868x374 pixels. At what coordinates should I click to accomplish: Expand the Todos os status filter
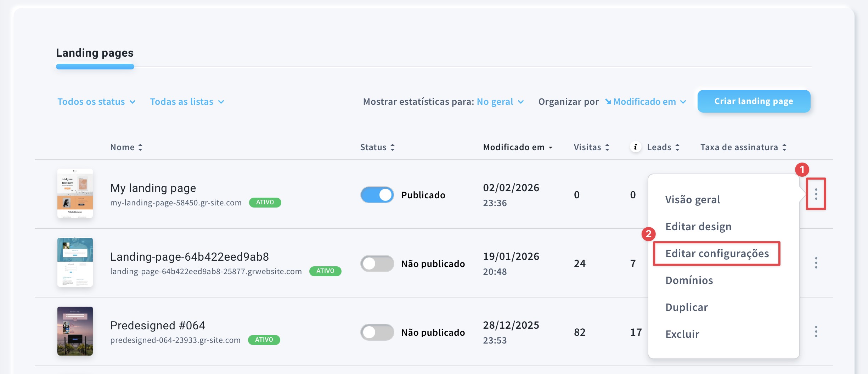tap(96, 102)
